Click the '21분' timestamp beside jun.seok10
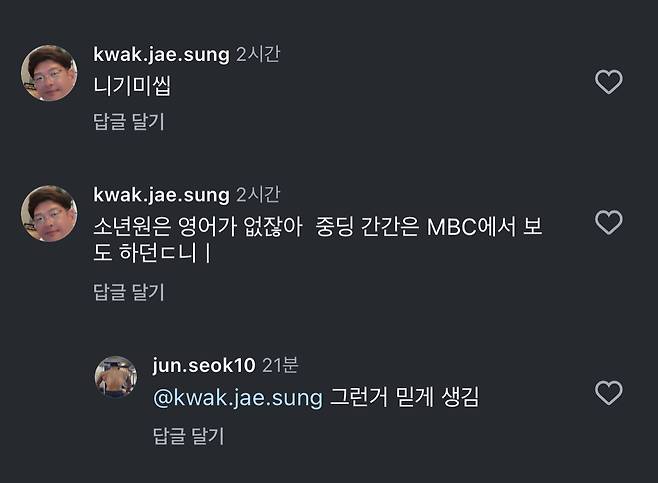The width and height of the screenshot is (658, 483). [280, 365]
